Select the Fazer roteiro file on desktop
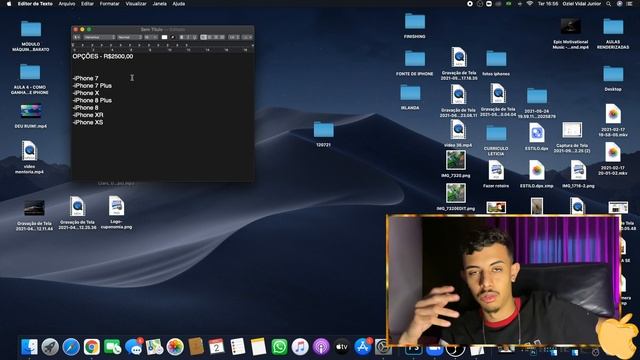This screenshot has width=640, height=360. click(x=496, y=171)
